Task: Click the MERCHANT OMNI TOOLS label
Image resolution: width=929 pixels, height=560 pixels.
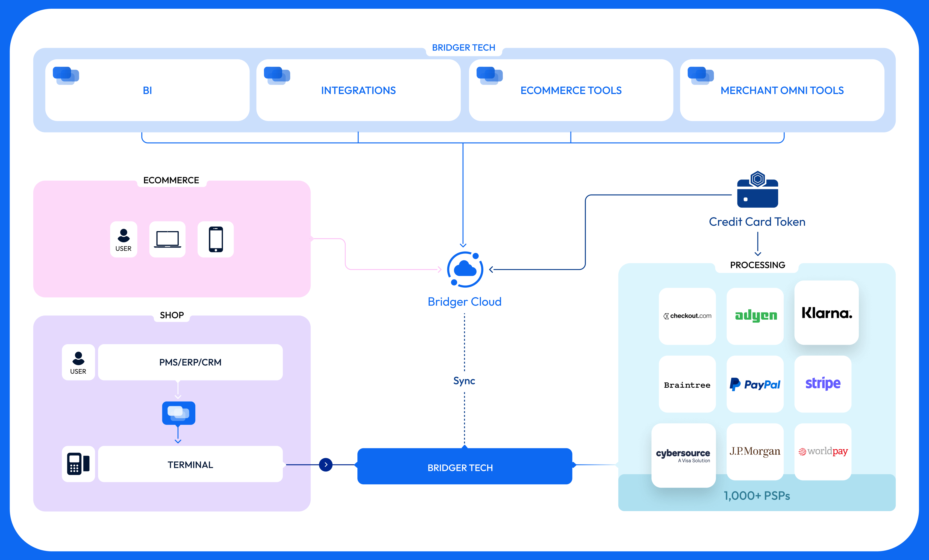Action: click(782, 90)
